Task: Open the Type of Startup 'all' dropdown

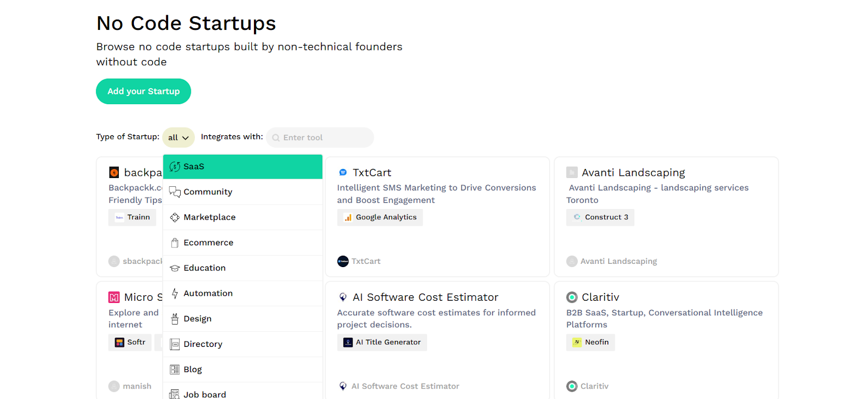Action: pyautogui.click(x=178, y=138)
